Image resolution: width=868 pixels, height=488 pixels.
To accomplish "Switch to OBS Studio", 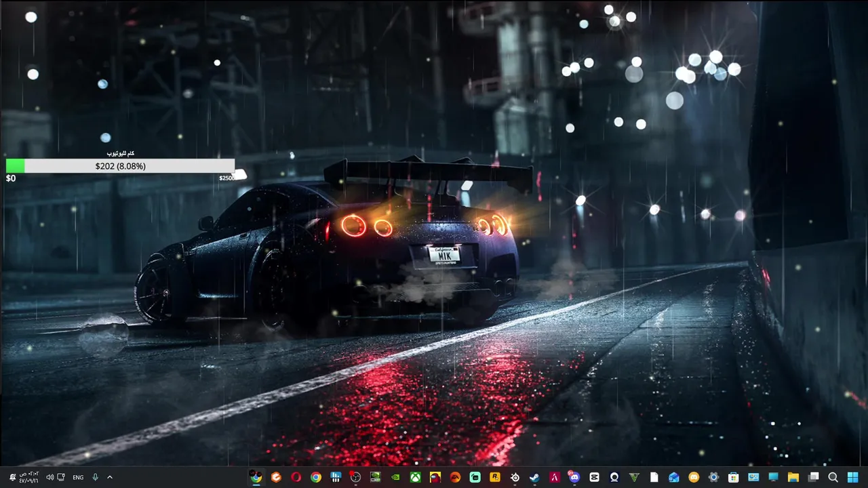I will point(355,477).
